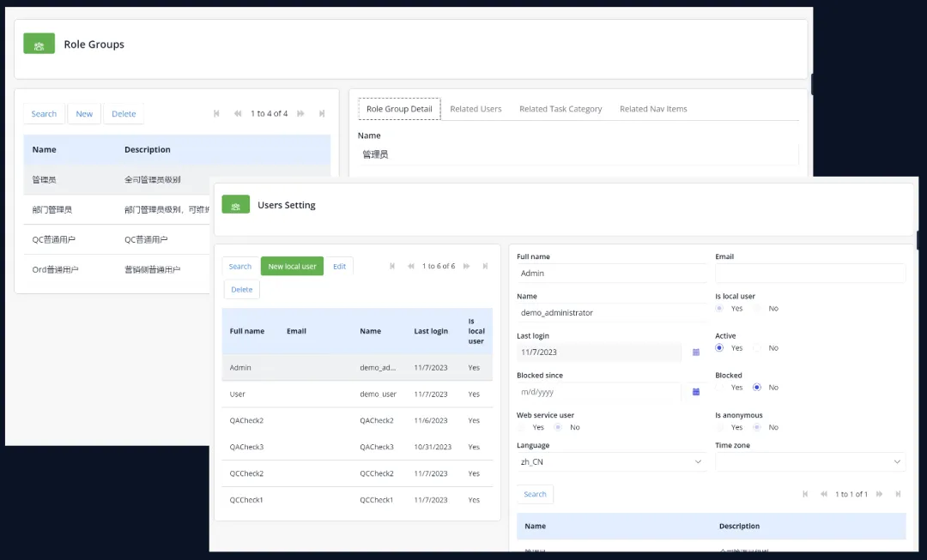Select Yes for Blocked
This screenshot has height=560, width=927.
(719, 388)
